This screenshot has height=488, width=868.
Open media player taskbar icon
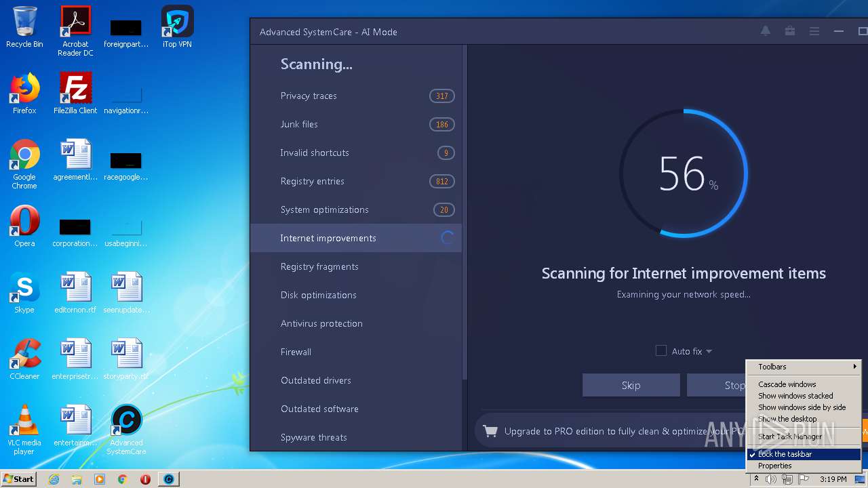pyautogui.click(x=100, y=479)
